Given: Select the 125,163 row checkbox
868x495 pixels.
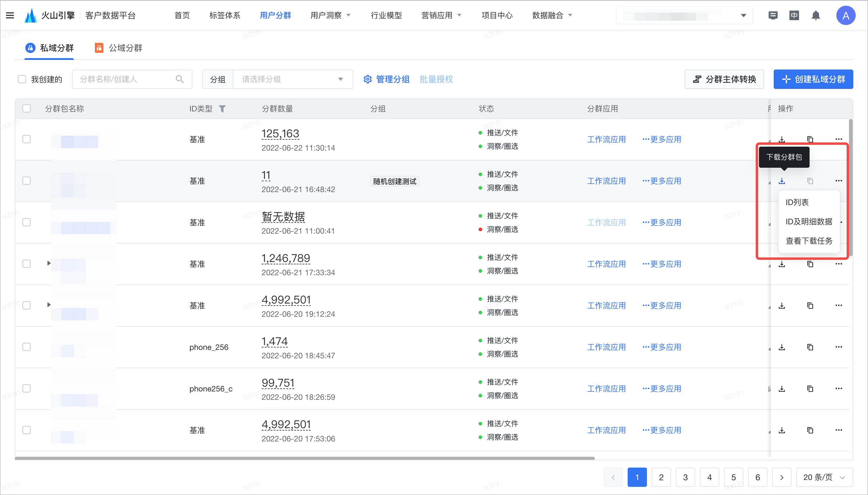Looking at the screenshot, I should 27,139.
